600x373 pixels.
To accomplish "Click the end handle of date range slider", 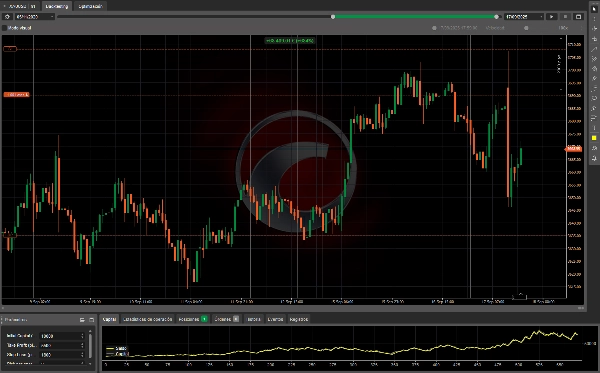I will point(496,17).
